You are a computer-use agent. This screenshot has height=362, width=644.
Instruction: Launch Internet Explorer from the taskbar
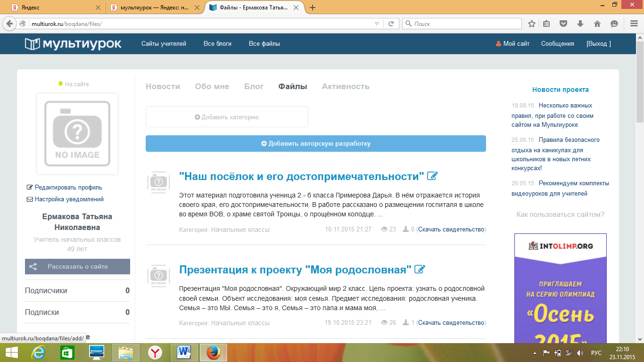click(38, 353)
